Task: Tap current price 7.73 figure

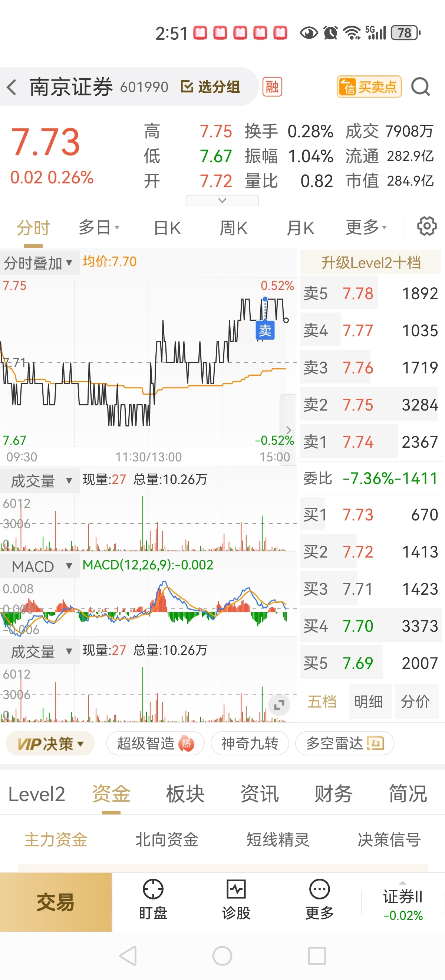Action: (x=46, y=142)
